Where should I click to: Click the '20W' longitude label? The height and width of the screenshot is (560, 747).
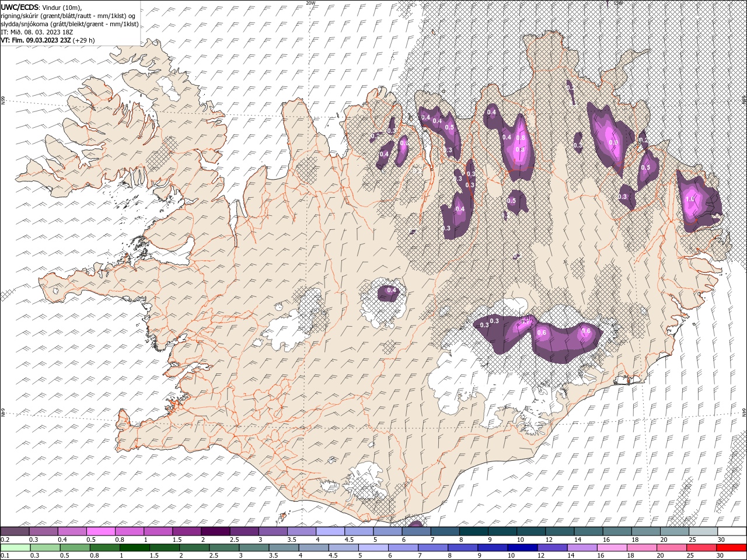coord(311,2)
